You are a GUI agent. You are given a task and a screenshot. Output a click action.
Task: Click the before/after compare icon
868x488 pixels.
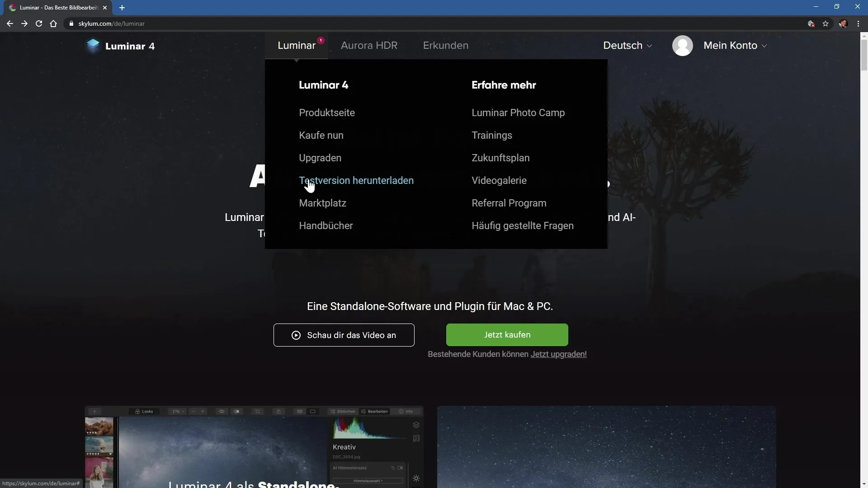pos(236,411)
